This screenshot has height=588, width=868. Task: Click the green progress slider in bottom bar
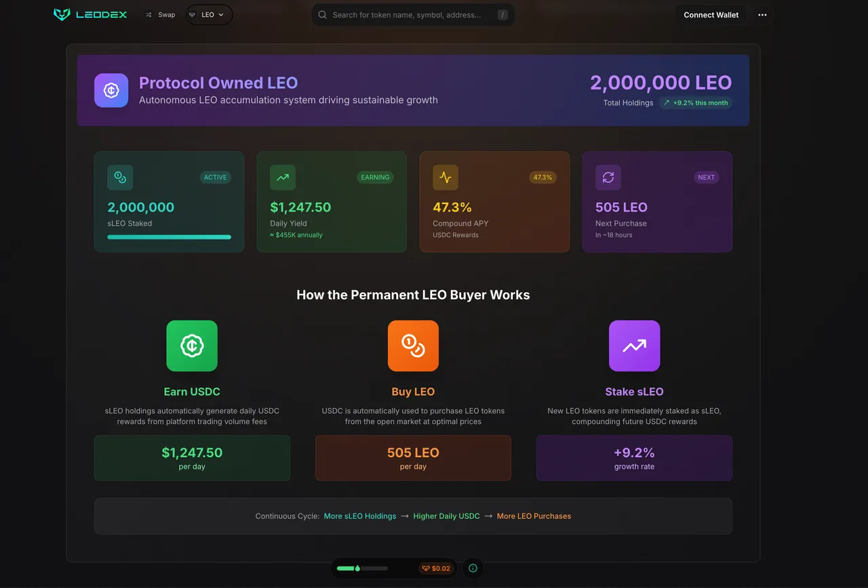[x=362, y=568]
